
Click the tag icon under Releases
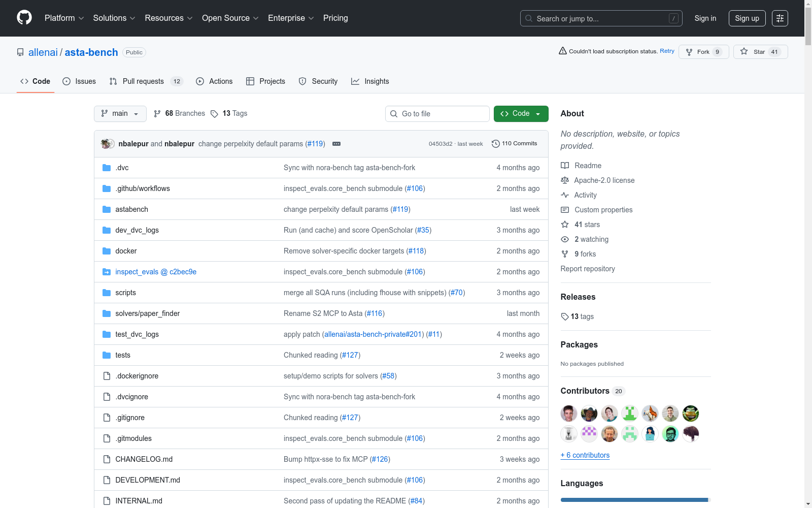565,316
